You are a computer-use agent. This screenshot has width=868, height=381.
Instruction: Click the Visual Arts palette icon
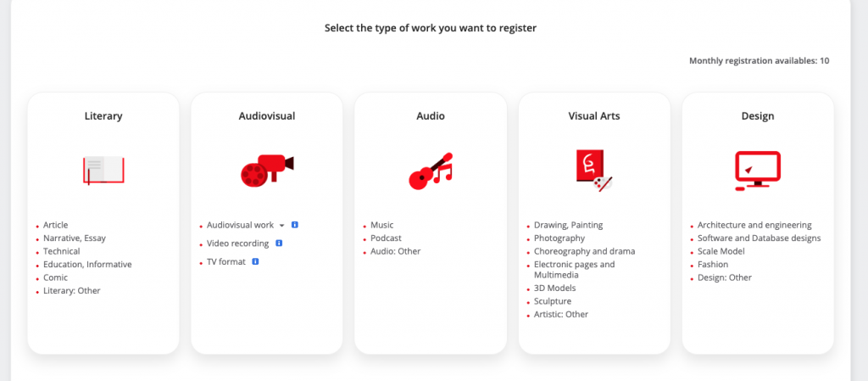coord(593,170)
